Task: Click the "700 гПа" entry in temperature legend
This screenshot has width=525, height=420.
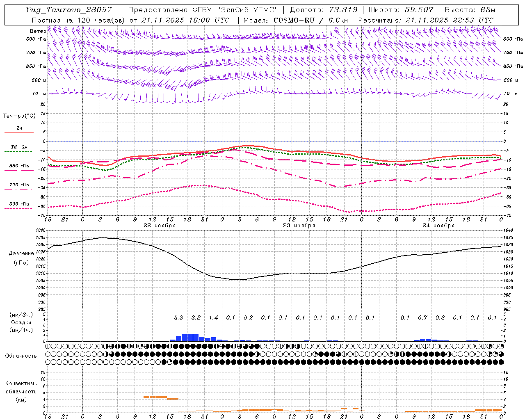Action: (19, 185)
